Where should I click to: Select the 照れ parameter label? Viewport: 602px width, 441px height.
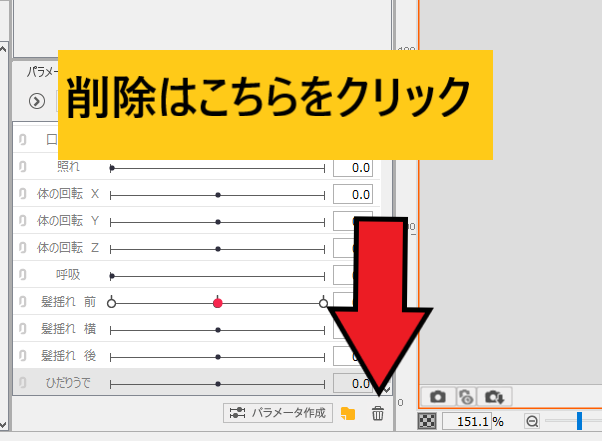[68, 167]
